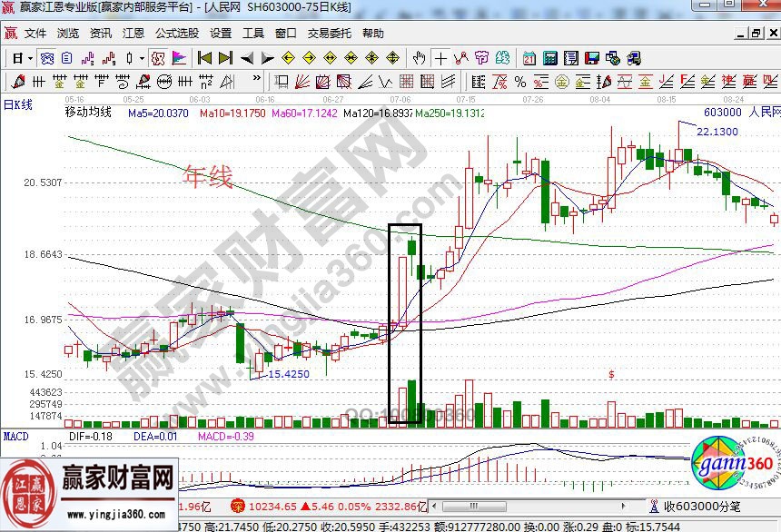Open the calendar icon showing 21
The width and height of the screenshot is (781, 532).
529,57
